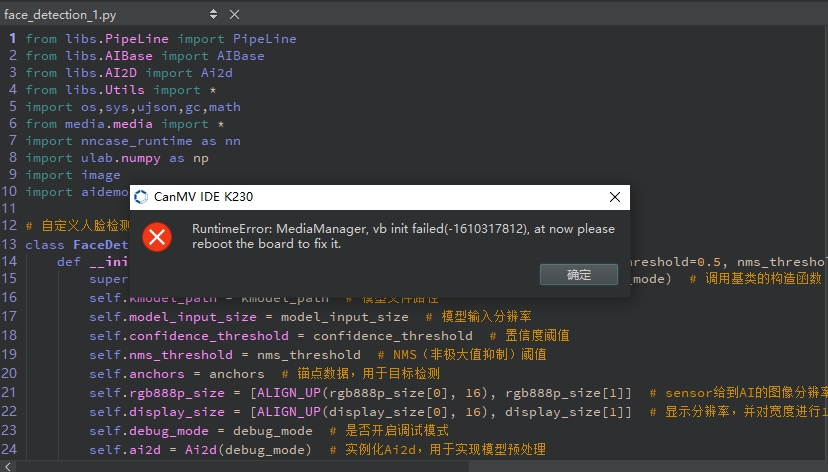
Task: Click the 'CanMV IDE K230' dialog title text
Action: [x=203, y=197]
